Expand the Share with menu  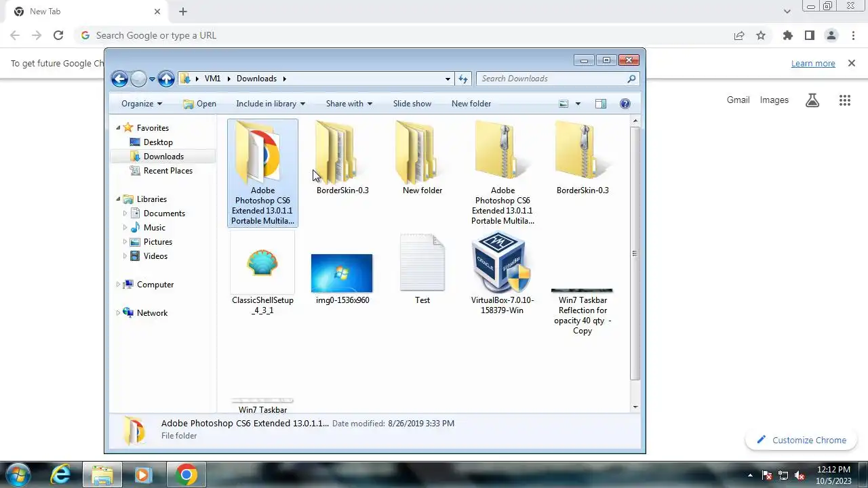pos(349,104)
